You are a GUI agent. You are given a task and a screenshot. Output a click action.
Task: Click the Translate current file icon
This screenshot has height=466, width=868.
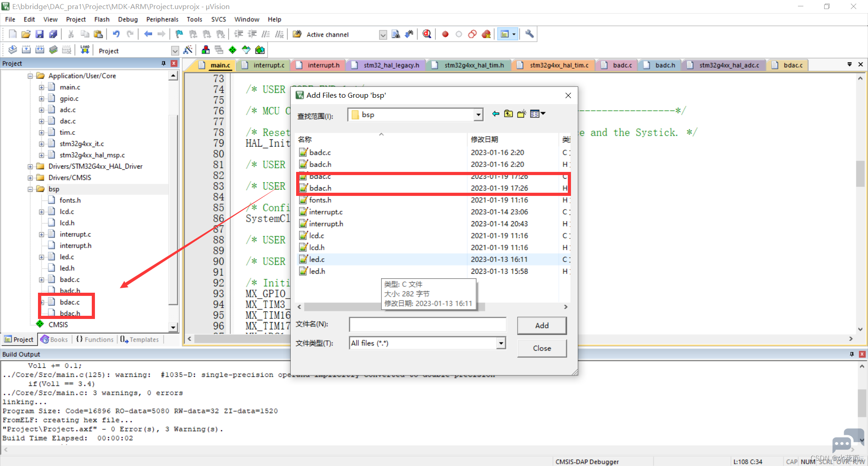point(13,50)
